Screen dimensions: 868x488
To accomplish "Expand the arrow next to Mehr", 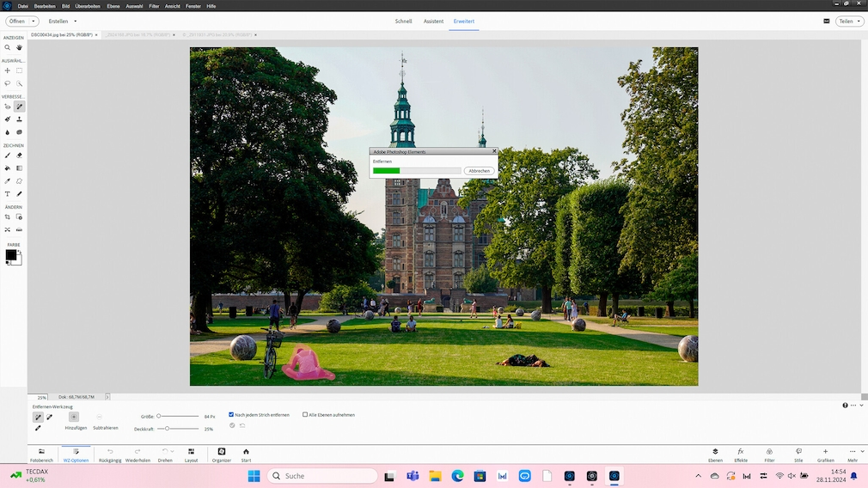I will (x=862, y=451).
